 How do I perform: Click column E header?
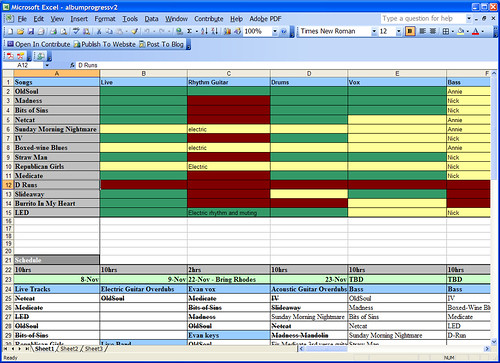tap(397, 73)
